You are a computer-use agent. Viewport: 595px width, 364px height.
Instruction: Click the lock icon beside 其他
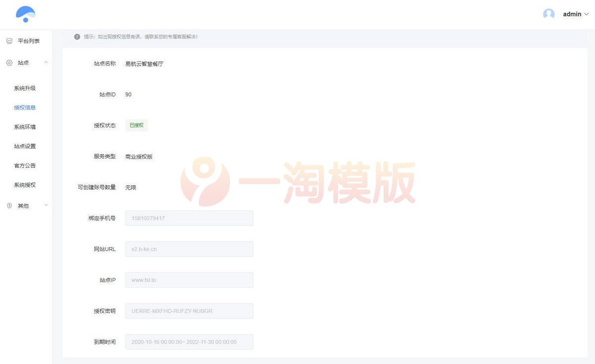click(8, 205)
